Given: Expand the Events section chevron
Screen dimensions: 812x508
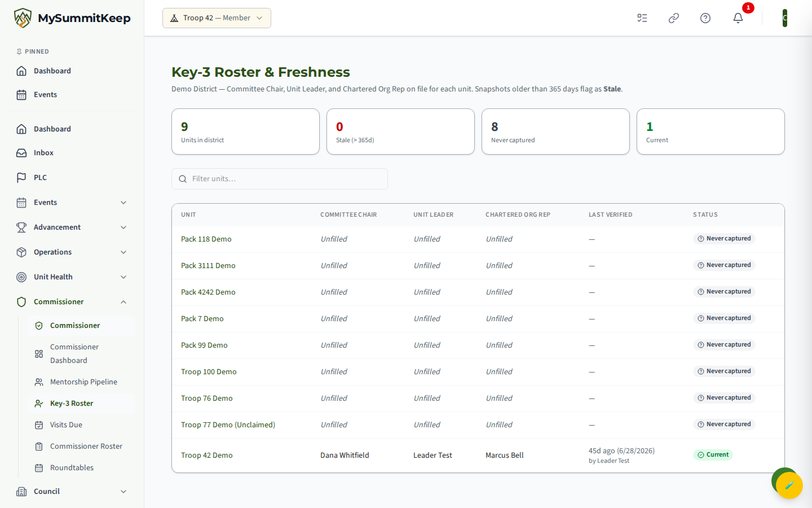Looking at the screenshot, I should tap(123, 203).
